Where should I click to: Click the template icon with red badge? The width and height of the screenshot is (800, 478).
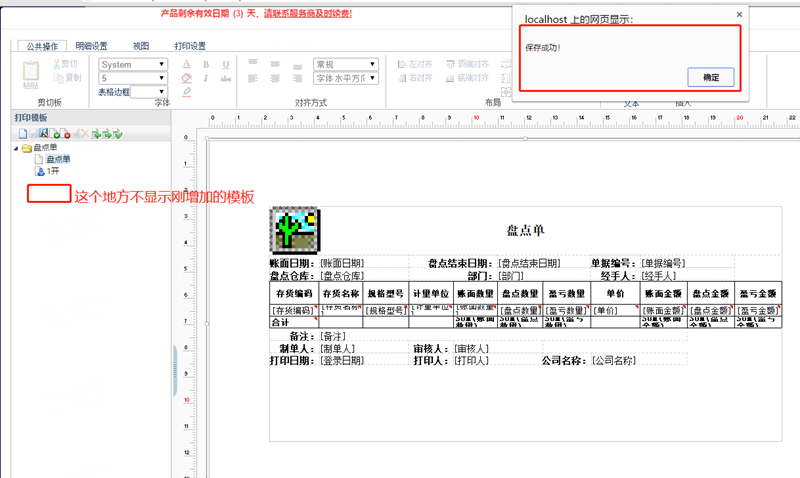(x=65, y=134)
